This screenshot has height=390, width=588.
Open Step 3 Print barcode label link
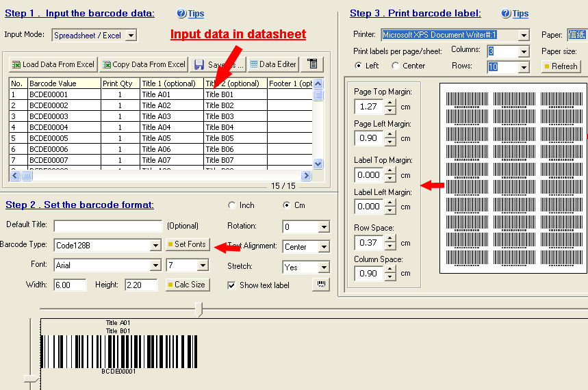point(415,14)
